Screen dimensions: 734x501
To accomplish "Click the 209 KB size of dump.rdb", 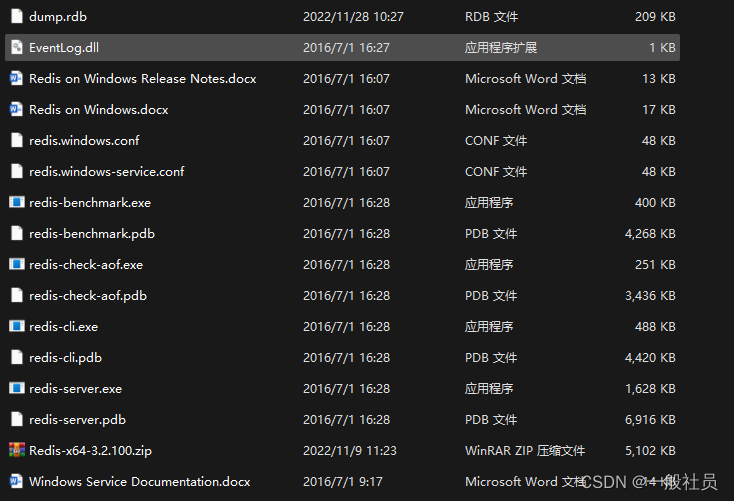I will [655, 17].
